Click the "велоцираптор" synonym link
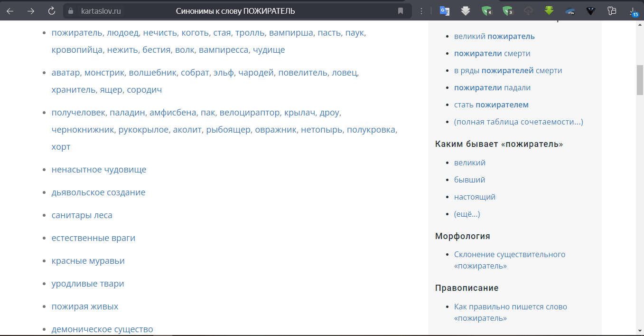644x336 pixels. 250,113
